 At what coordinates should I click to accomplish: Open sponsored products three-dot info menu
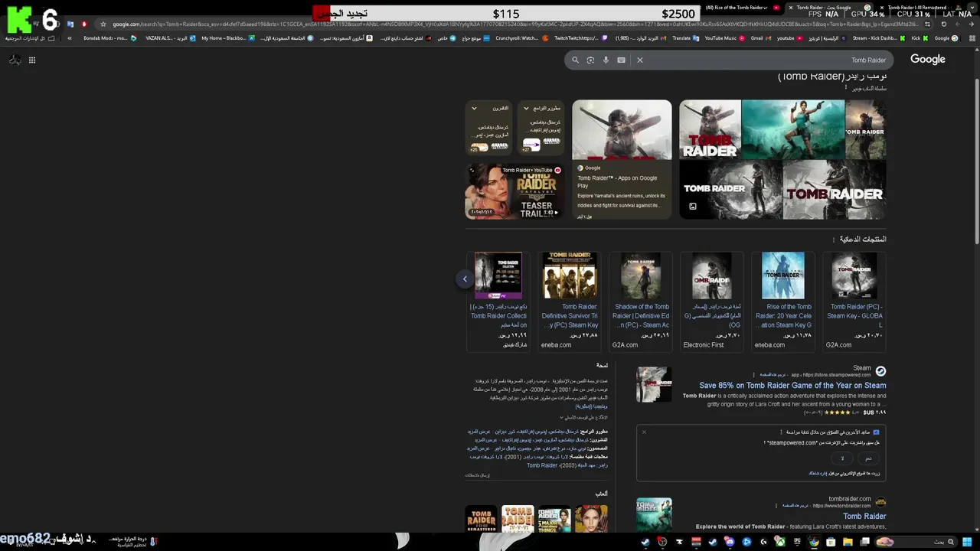[x=834, y=240]
